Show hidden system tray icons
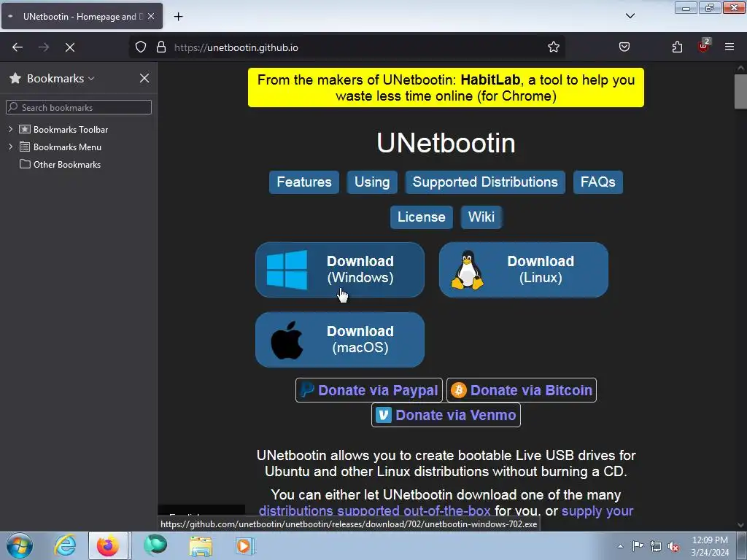 pyautogui.click(x=620, y=546)
